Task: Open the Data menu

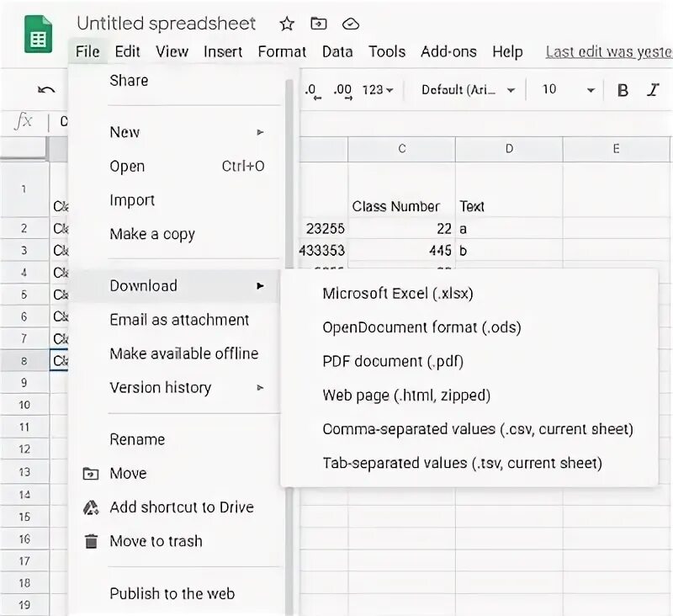Action: click(337, 51)
